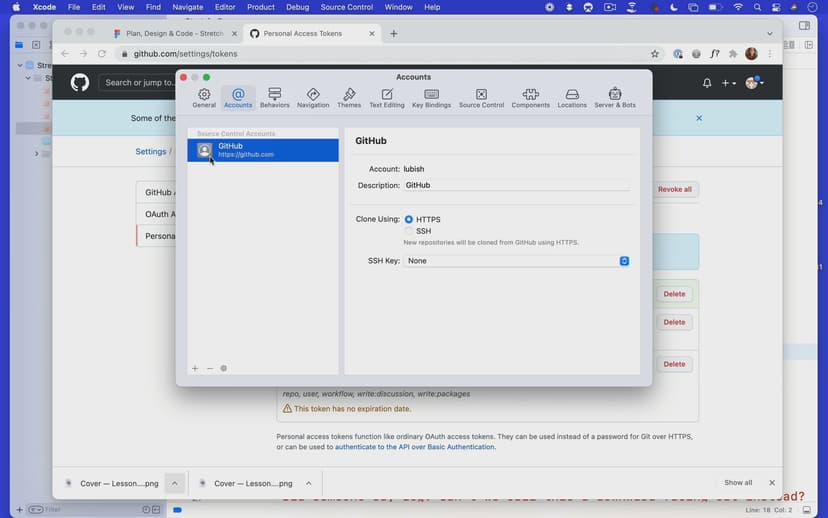Select GitHub account in accounts list
Viewport: 828px width, 518px height.
263,150
